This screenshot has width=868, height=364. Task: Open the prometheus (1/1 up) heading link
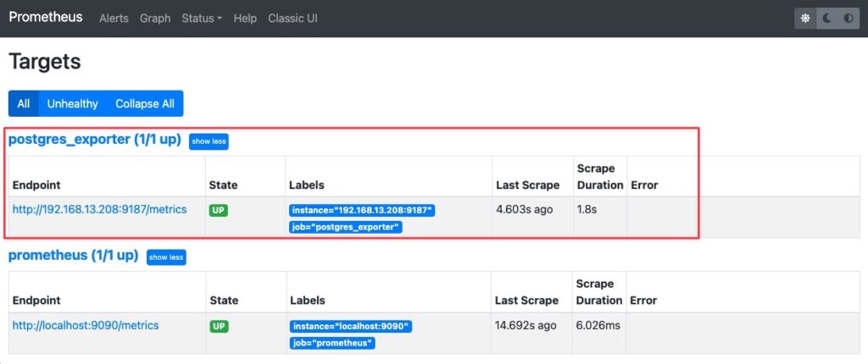point(73,255)
